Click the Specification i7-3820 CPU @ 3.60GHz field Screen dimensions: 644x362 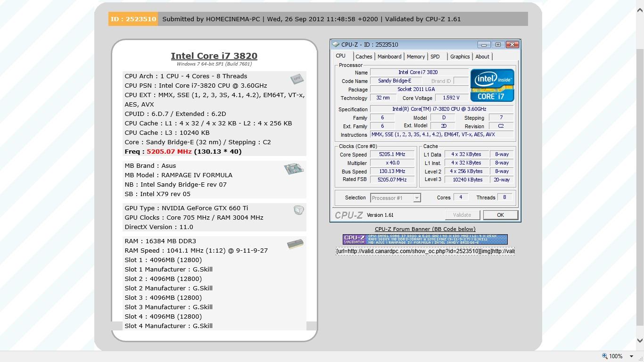pyautogui.click(x=442, y=109)
